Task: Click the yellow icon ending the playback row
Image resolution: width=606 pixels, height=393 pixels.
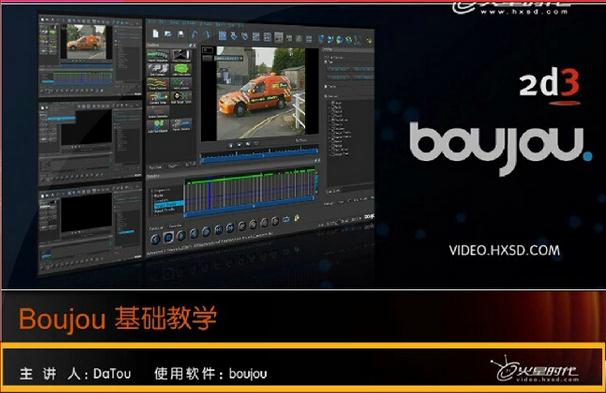Action: coord(297,218)
